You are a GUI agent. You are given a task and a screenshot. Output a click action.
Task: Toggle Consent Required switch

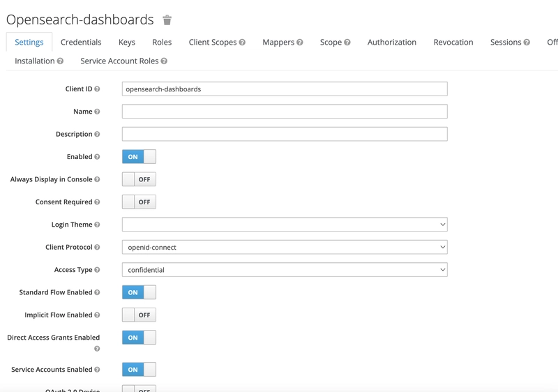pos(139,202)
